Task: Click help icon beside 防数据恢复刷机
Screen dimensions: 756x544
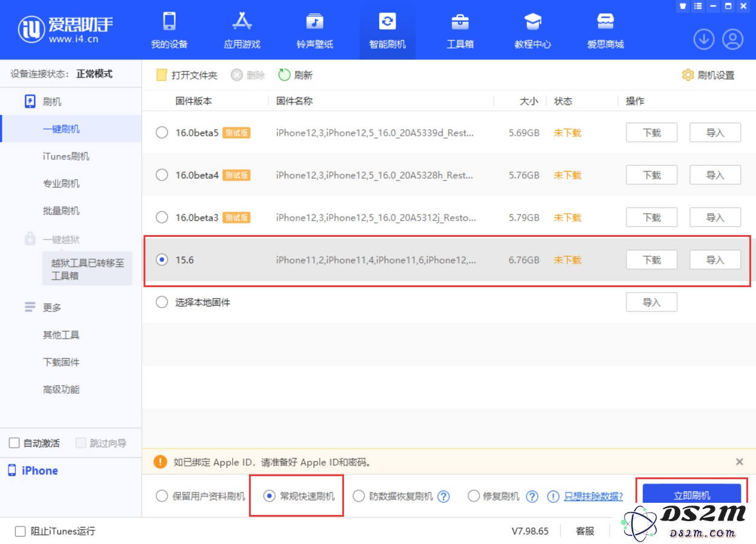Action: [443, 497]
